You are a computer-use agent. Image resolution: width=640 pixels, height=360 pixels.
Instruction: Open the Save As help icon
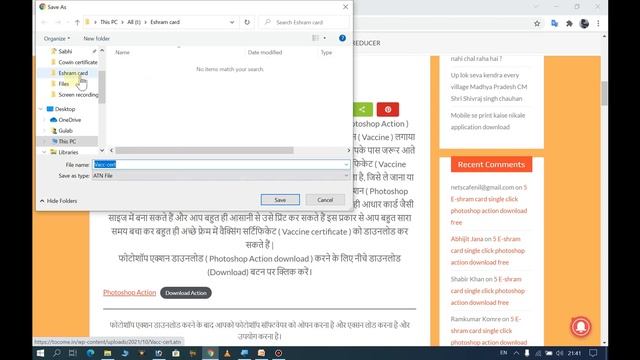342,38
